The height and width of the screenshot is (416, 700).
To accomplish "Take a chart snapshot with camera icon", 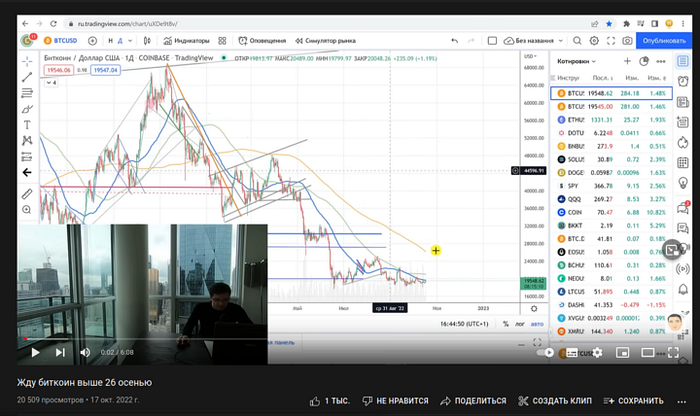I will 627,41.
